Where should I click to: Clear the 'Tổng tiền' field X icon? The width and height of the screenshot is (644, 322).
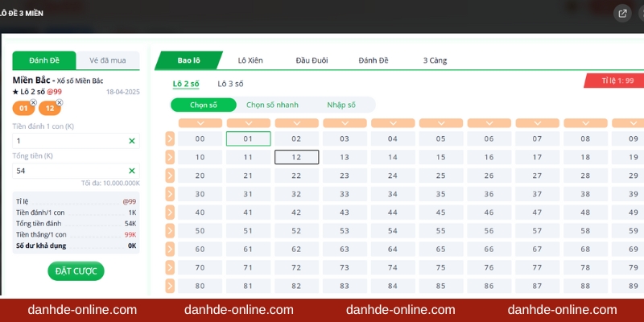click(x=132, y=171)
